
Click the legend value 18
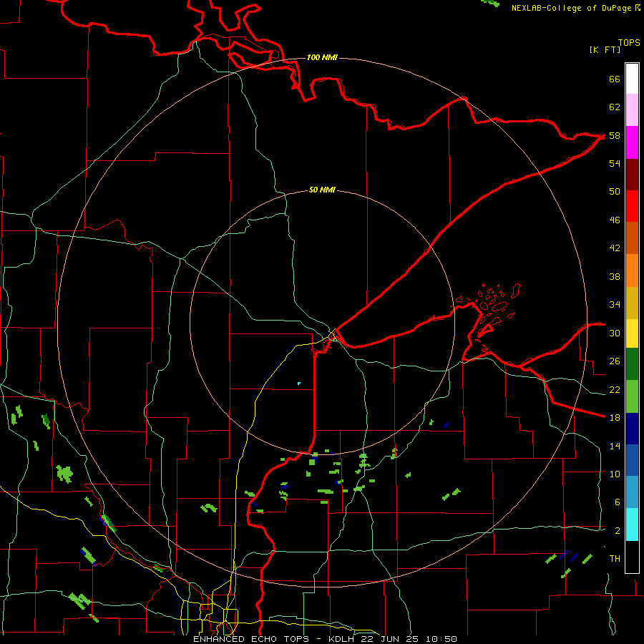[x=615, y=418]
